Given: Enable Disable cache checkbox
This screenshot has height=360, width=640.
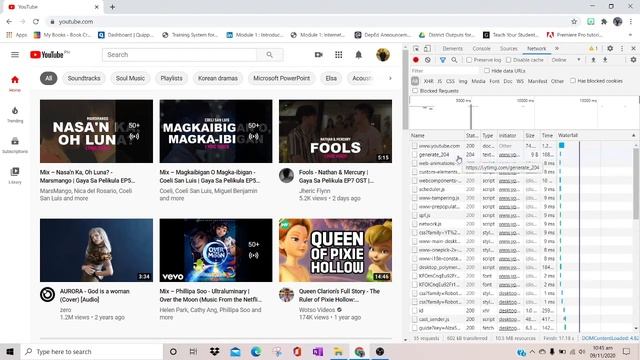Looking at the screenshot, I should (509, 60).
